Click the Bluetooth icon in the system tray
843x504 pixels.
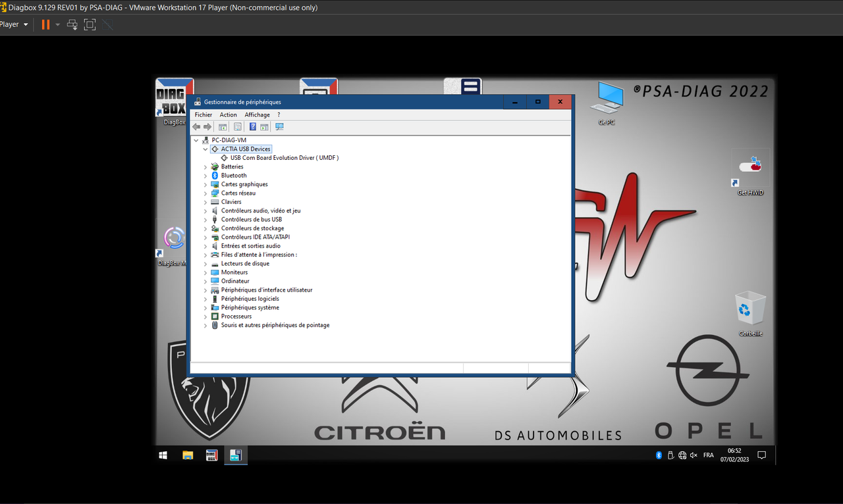659,455
